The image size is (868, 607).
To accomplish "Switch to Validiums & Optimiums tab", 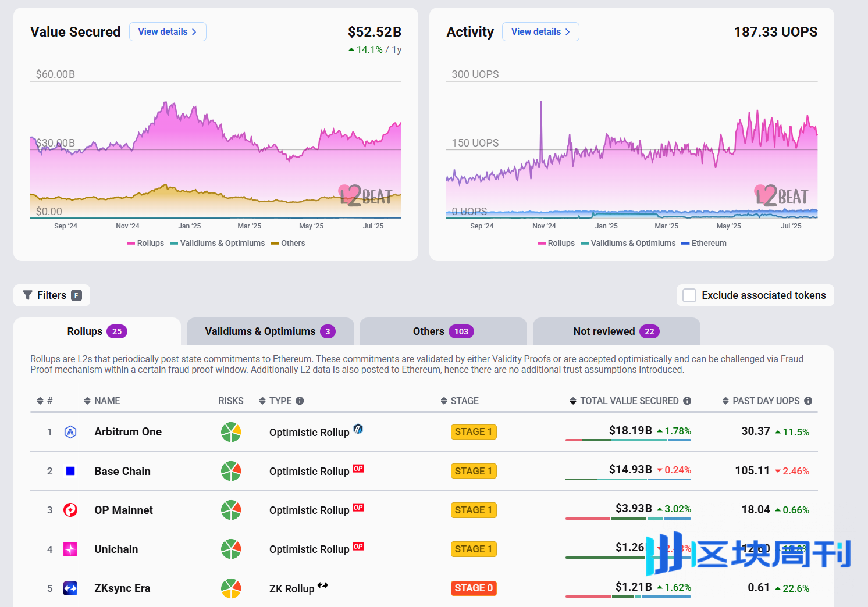I will [x=270, y=331].
